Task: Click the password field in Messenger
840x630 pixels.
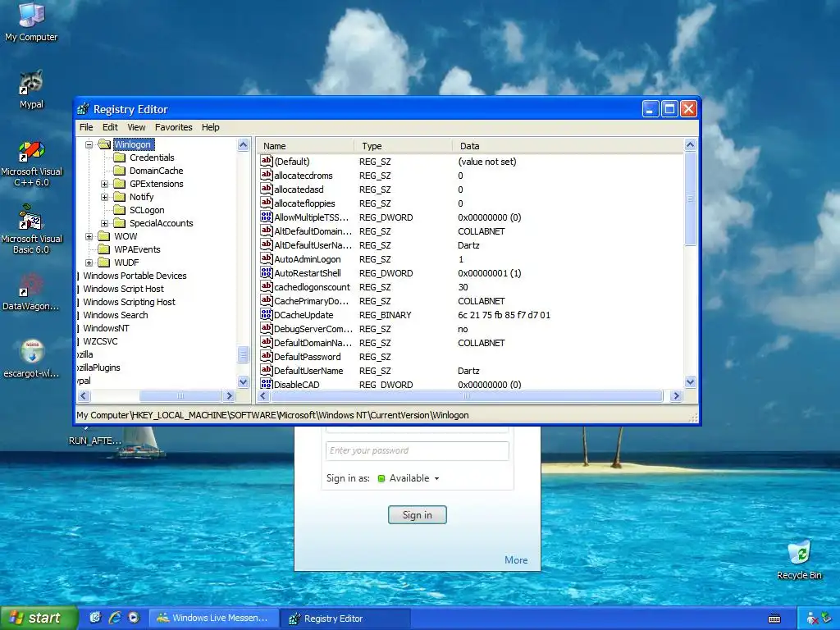Action: [418, 450]
